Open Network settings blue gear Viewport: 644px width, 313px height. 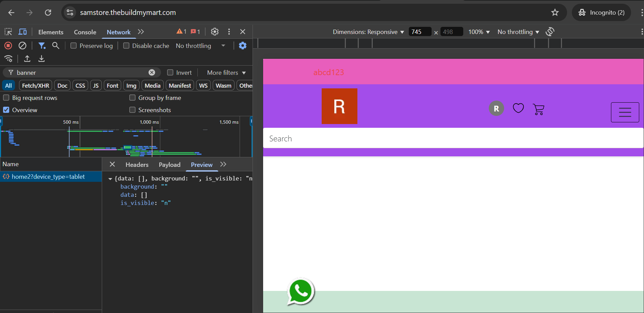pyautogui.click(x=243, y=46)
